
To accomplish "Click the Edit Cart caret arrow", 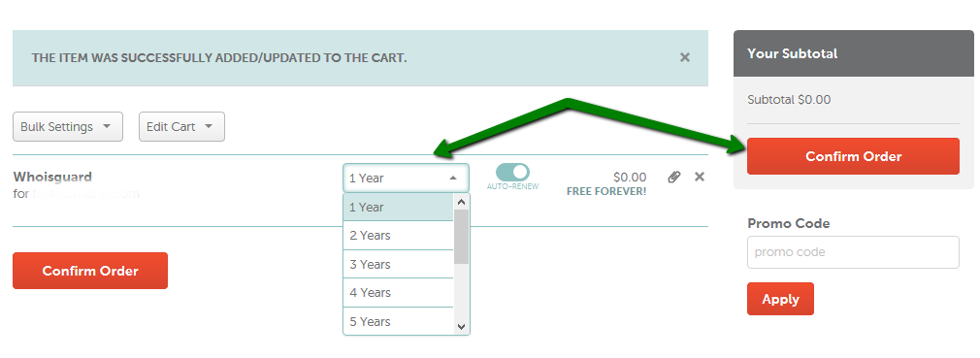I will click(x=209, y=126).
